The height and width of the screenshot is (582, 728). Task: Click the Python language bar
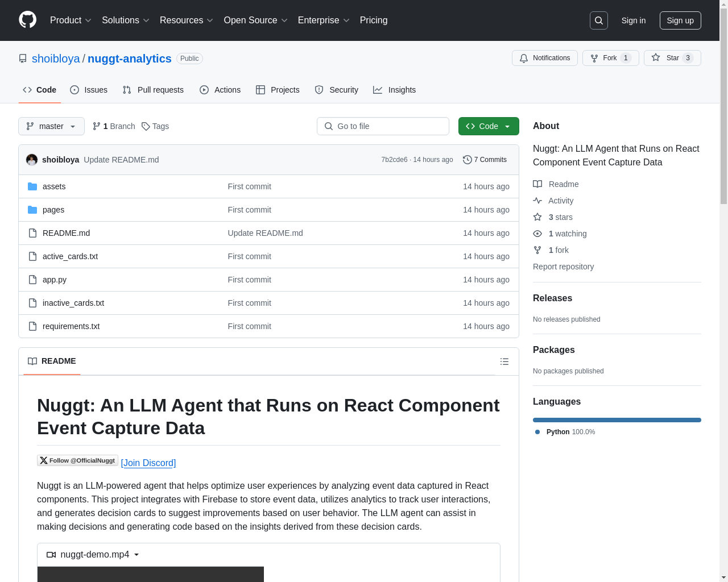click(617, 420)
